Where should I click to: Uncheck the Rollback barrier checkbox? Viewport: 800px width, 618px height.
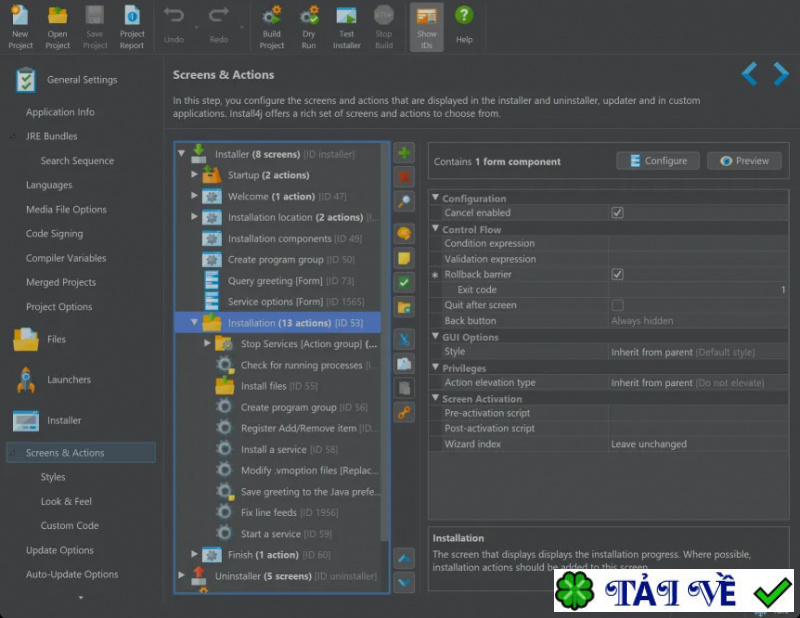tap(617, 274)
